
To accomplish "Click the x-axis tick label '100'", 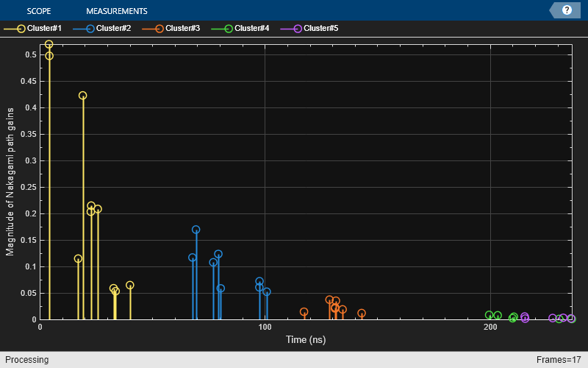I will point(265,327).
